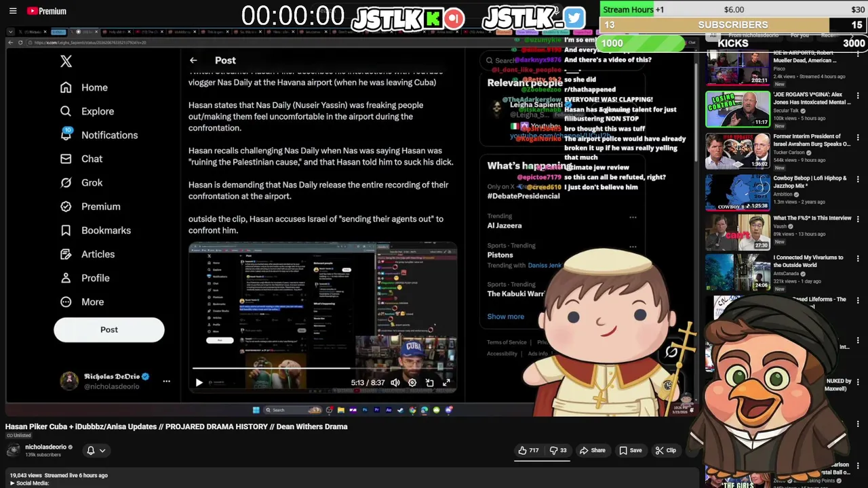This screenshot has width=868, height=488.
Task: Open Bookmarks in X sidebar
Action: 95,230
